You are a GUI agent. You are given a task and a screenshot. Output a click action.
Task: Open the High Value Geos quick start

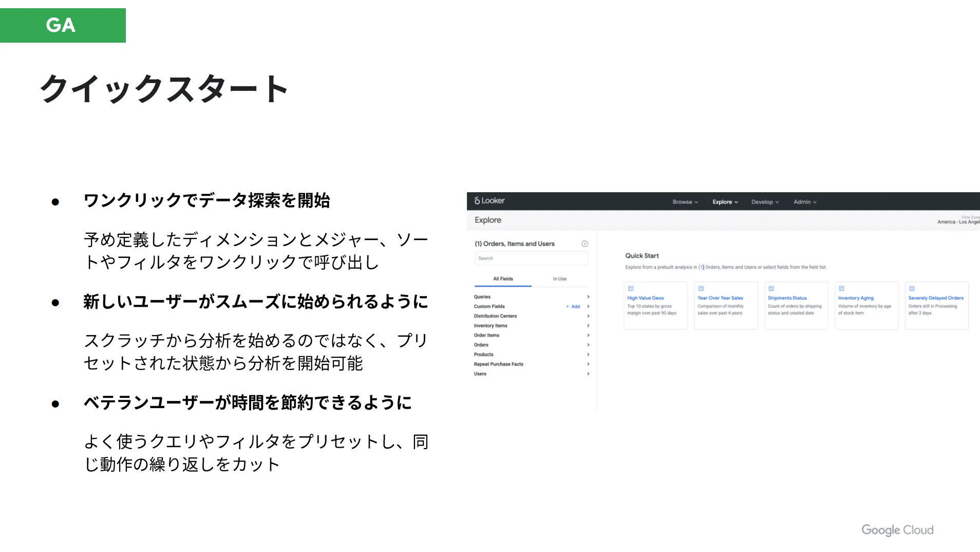coord(655,305)
